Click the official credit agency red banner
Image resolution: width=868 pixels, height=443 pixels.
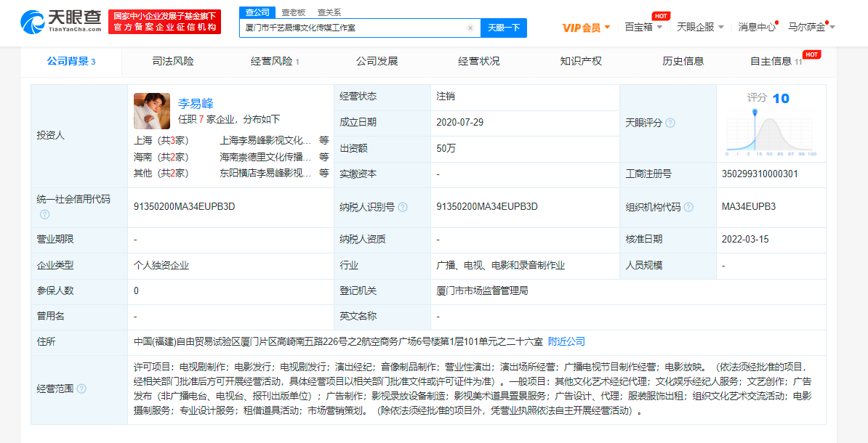click(165, 22)
